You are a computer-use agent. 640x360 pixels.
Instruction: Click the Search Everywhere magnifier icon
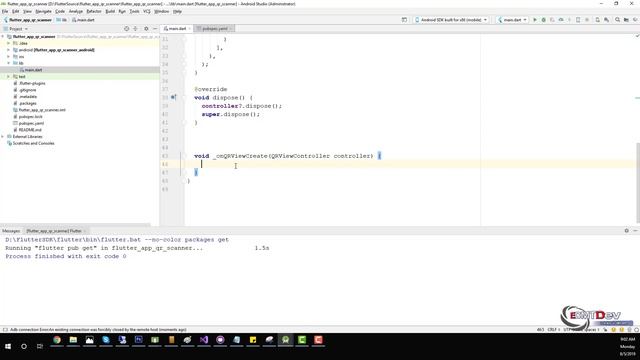618,20
